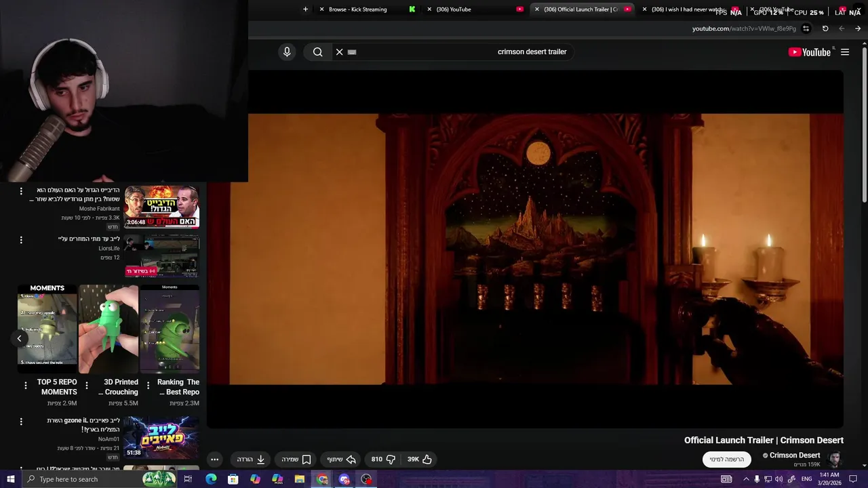This screenshot has width=868, height=488.
Task: Open the Windows Start menu
Action: click(x=11, y=479)
